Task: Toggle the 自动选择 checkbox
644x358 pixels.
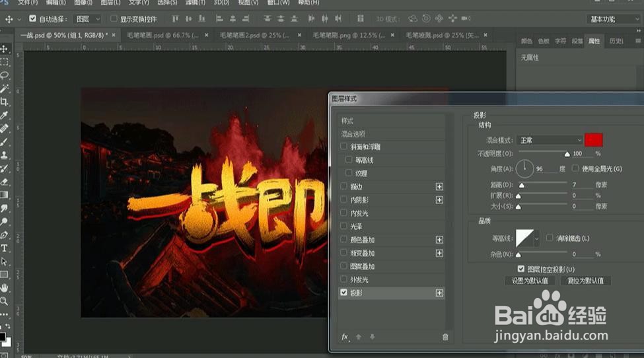Action: click(32, 18)
